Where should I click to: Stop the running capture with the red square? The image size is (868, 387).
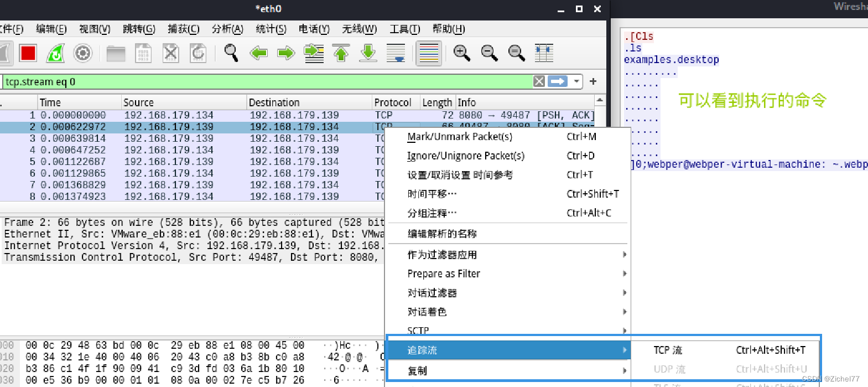28,53
